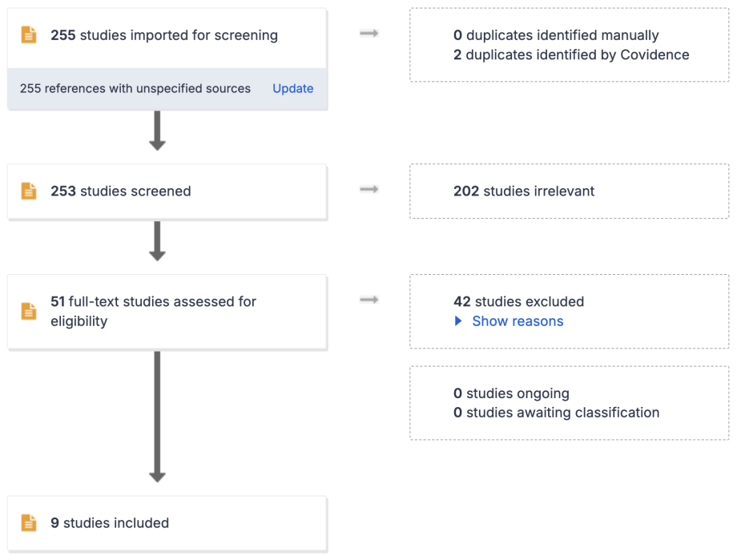
Task: Click document icon beside full-text studies assessed
Action: coord(29,312)
